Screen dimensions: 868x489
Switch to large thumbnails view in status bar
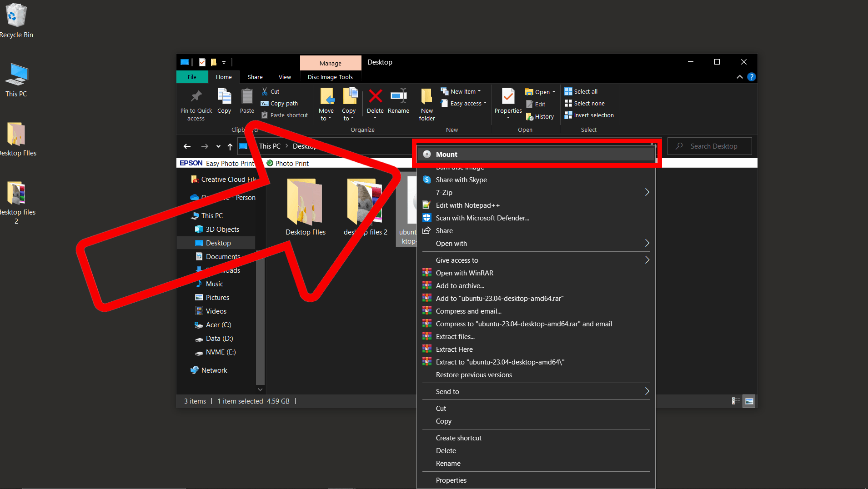[748, 401]
